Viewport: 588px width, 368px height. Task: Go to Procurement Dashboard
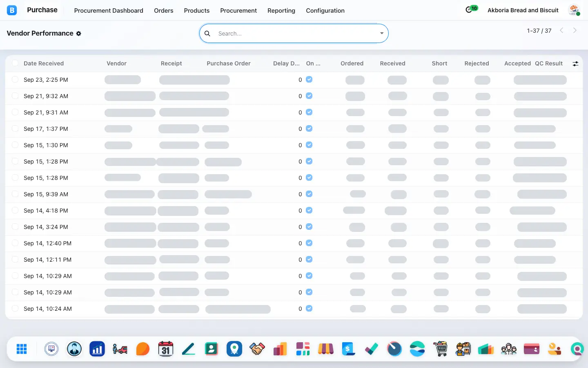coord(109,11)
